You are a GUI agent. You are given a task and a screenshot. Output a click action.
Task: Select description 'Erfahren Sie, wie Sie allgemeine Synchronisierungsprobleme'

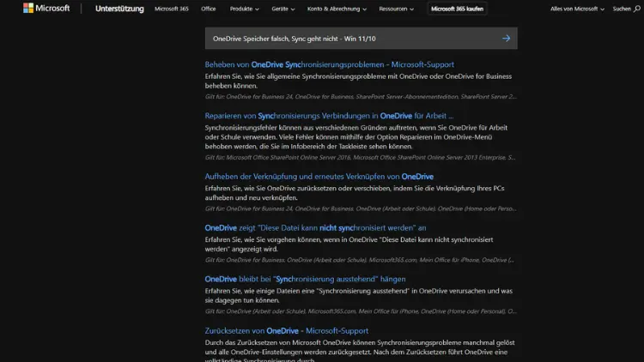coord(358,81)
